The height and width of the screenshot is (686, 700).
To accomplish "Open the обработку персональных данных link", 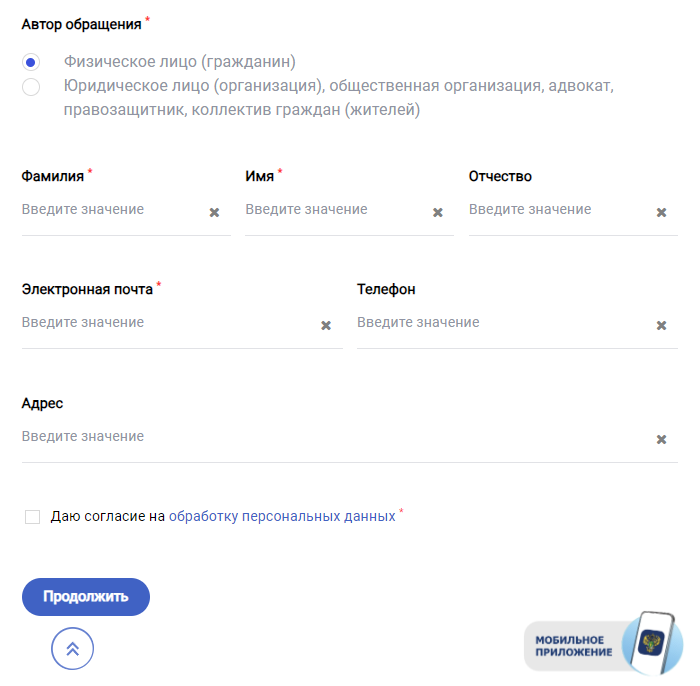I will pos(282,517).
